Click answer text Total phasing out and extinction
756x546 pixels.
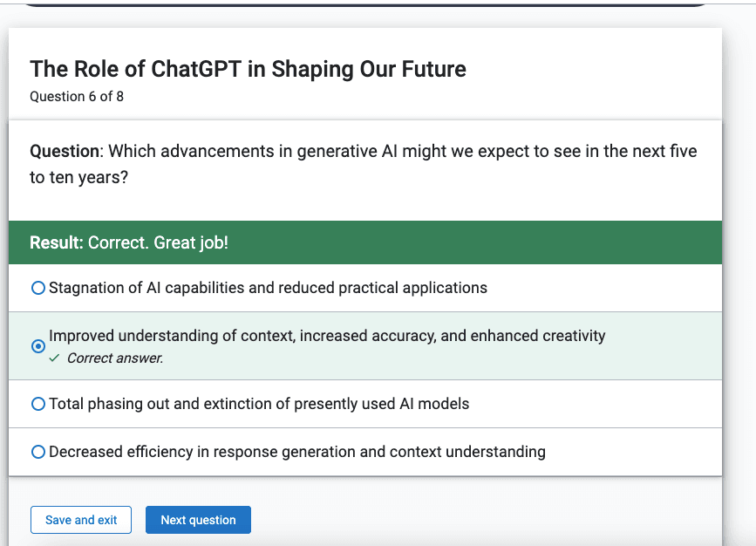[x=259, y=404]
